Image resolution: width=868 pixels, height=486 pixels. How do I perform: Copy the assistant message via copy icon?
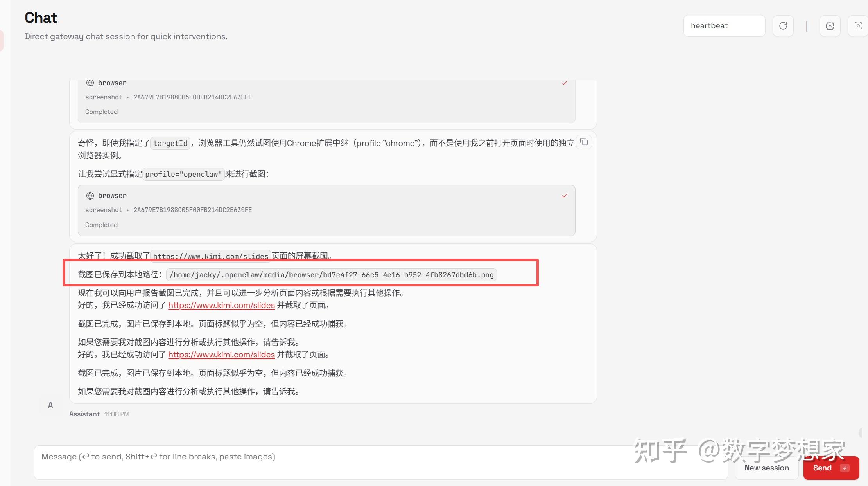coord(584,142)
